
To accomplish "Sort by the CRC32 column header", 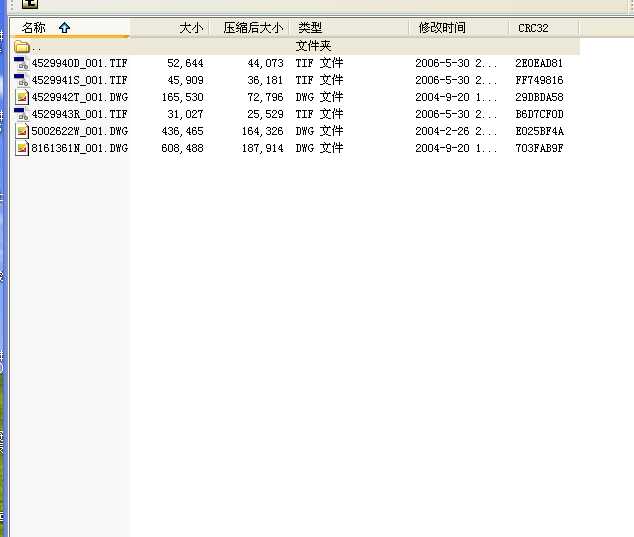I will [x=544, y=28].
